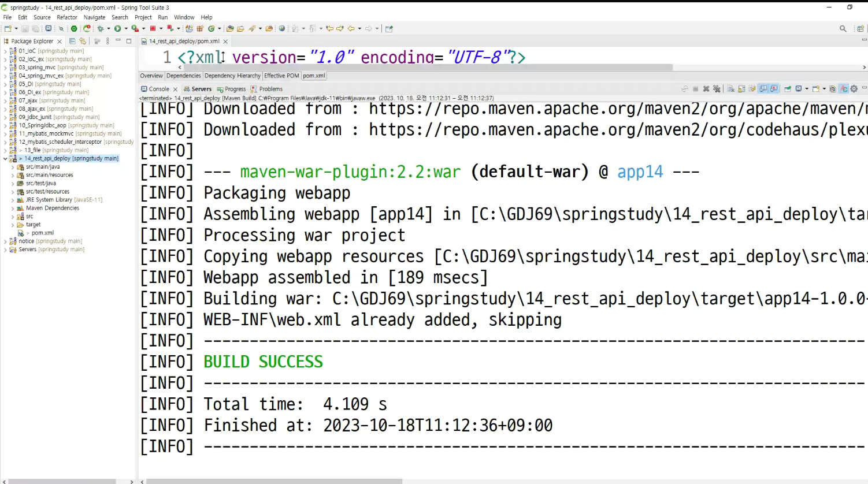The image size is (868, 484).
Task: Click the Save All toolbar icon
Action: 35,28
